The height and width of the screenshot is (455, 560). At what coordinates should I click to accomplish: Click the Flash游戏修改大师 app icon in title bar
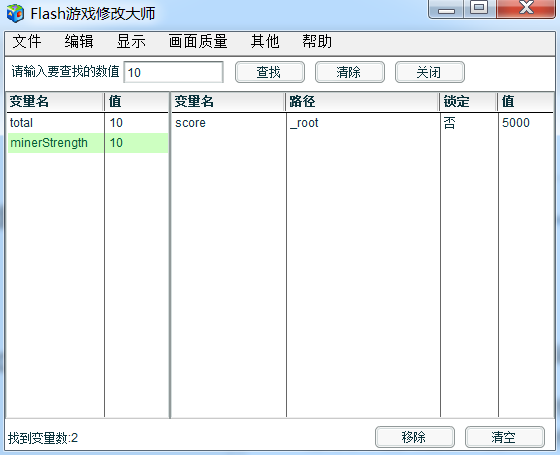15,14
